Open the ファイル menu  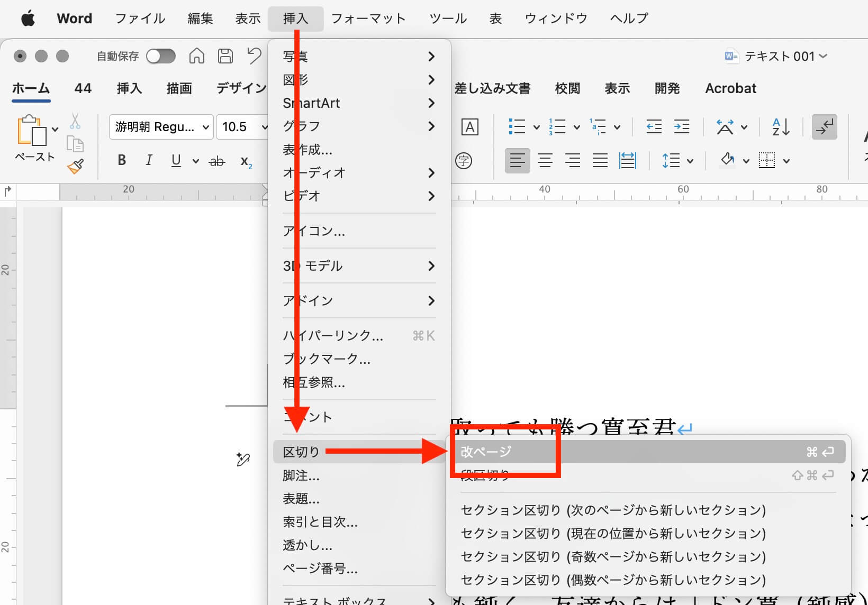coord(140,19)
